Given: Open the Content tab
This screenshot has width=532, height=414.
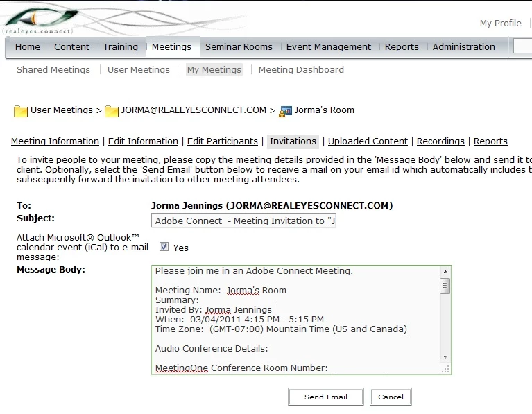Looking at the screenshot, I should [x=72, y=47].
